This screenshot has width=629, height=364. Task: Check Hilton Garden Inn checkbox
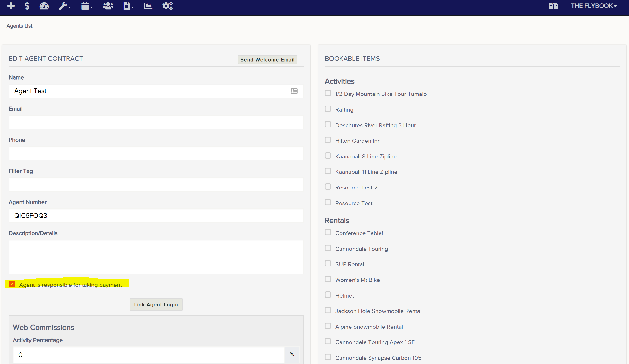pyautogui.click(x=328, y=140)
